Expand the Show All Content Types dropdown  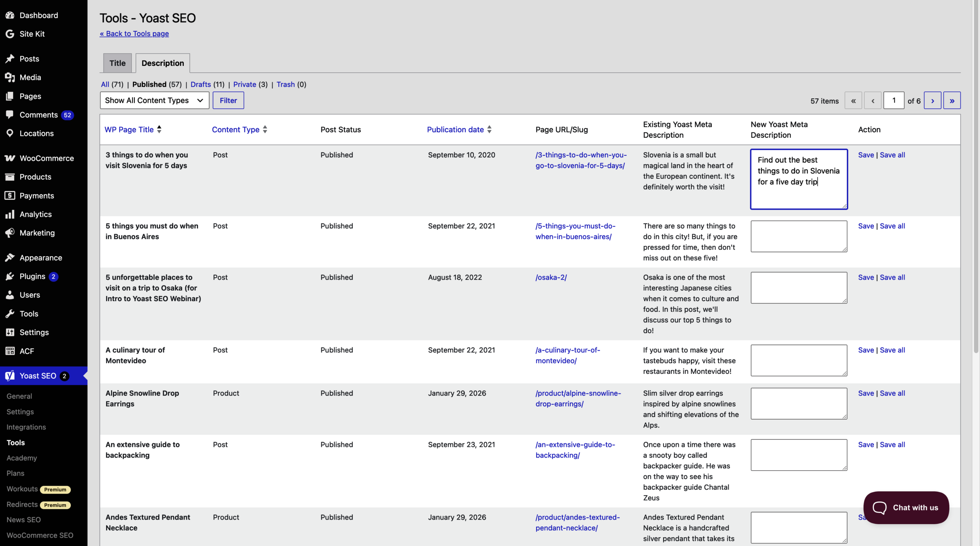(155, 100)
